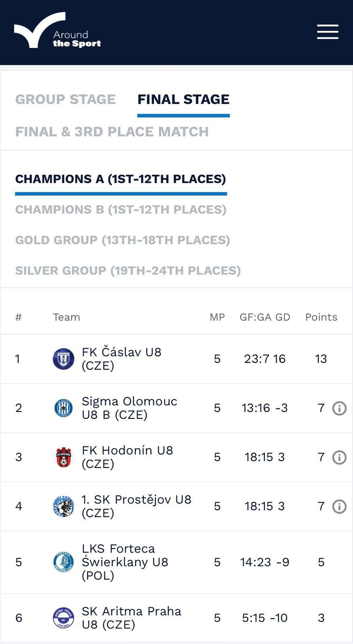Screen dimensions: 353x644
Task: Show info for FK Hodonín points
Action: (339, 457)
